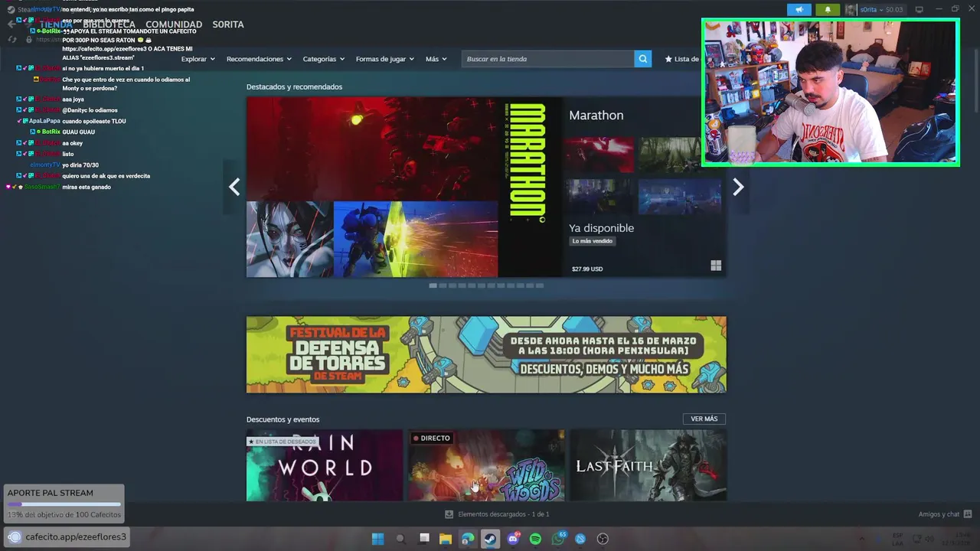Click the Steam announcements megaphone button

(x=799, y=10)
